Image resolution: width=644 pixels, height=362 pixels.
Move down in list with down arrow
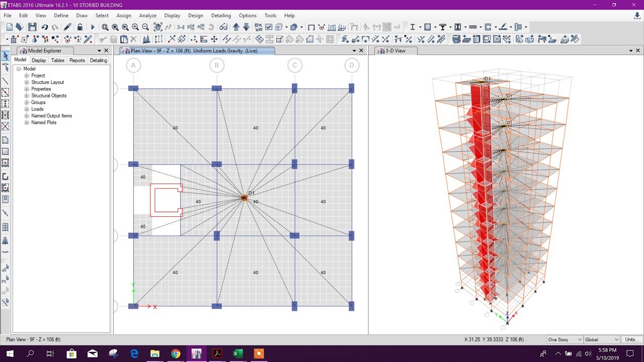click(246, 27)
